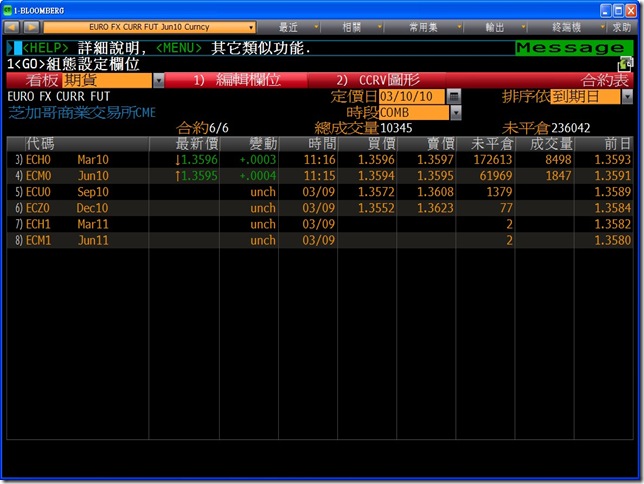Click the 成交量 column header
This screenshot has height=484, width=644.
[x=551, y=144]
